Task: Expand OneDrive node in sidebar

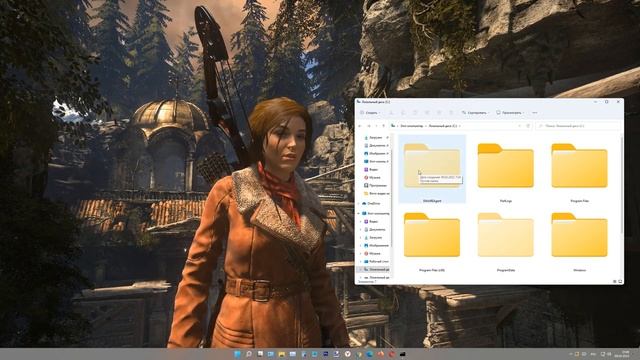Action: [x=359, y=203]
